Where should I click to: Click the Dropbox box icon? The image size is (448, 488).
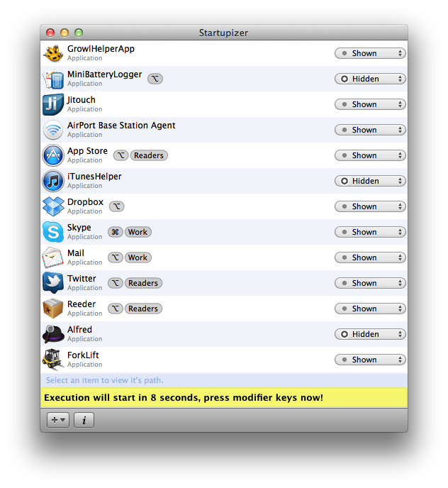pyautogui.click(x=53, y=206)
